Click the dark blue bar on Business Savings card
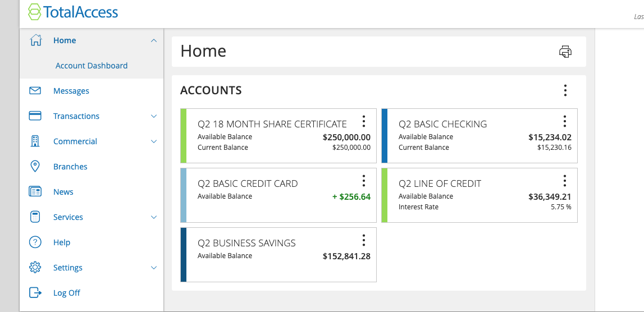Image resolution: width=644 pixels, height=312 pixels. pyautogui.click(x=184, y=255)
